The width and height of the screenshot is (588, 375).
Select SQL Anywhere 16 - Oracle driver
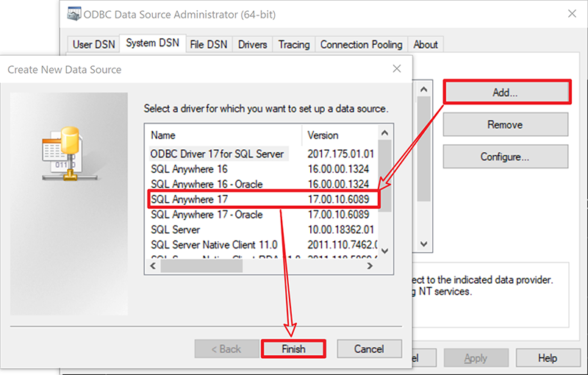207,184
